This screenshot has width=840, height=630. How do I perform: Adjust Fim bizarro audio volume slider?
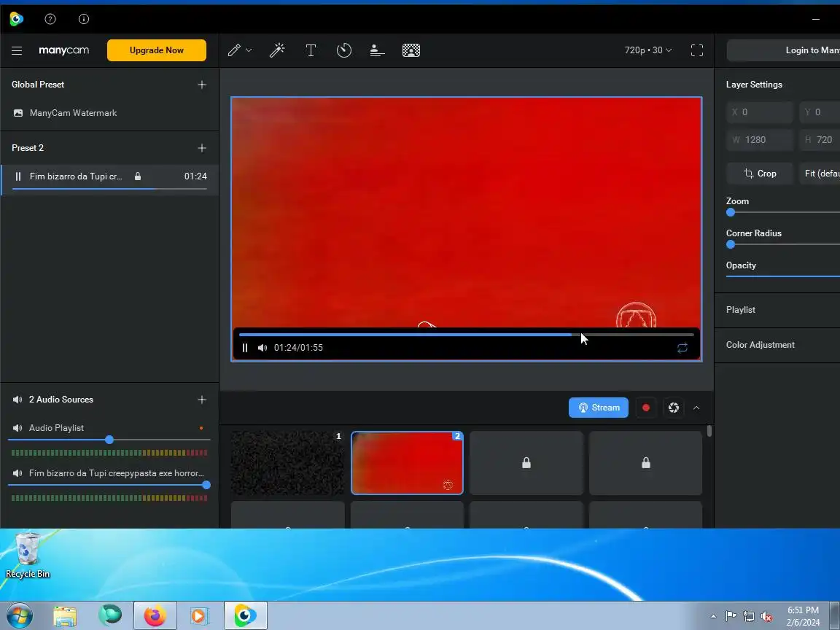click(206, 485)
